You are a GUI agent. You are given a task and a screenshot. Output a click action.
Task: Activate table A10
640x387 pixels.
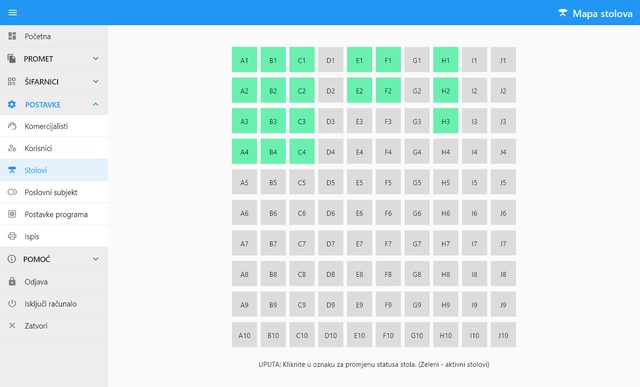(244, 335)
